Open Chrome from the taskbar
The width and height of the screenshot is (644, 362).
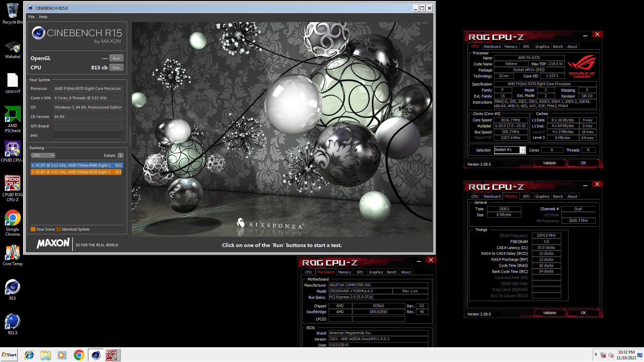[79, 355]
